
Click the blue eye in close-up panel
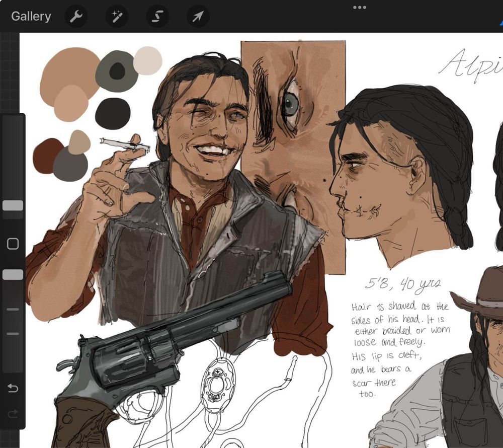click(291, 103)
